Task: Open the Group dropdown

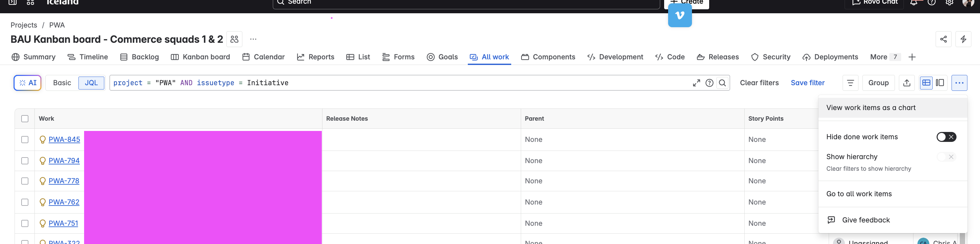Action: [878, 83]
